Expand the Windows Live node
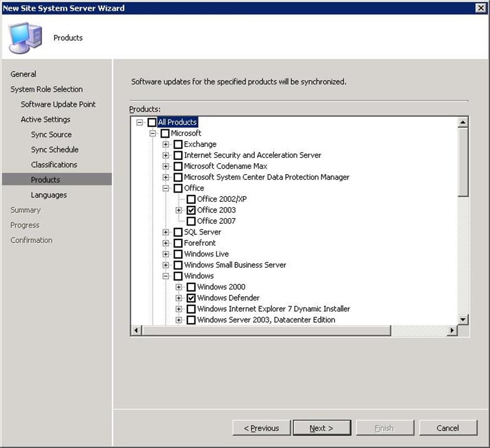This screenshot has height=448, width=490. [166, 254]
